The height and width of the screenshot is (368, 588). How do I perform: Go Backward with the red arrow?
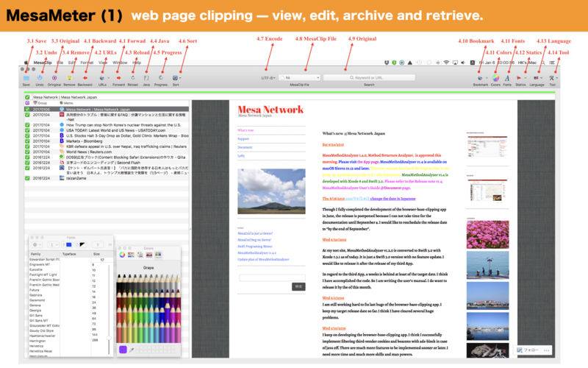[x=85, y=78]
